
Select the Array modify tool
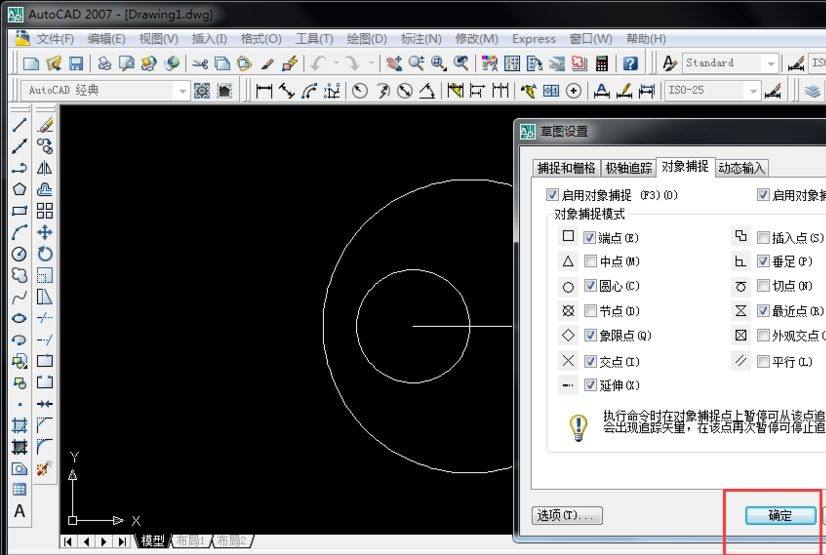(45, 211)
